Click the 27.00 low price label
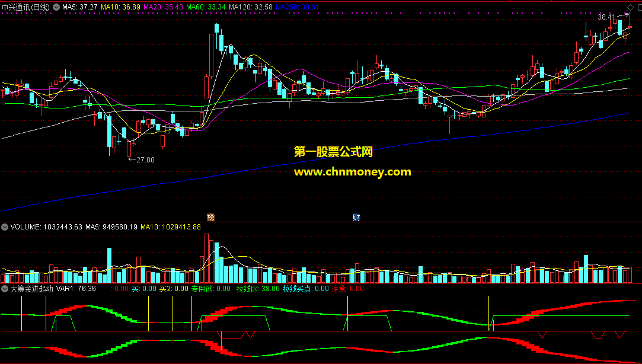 (x=145, y=160)
